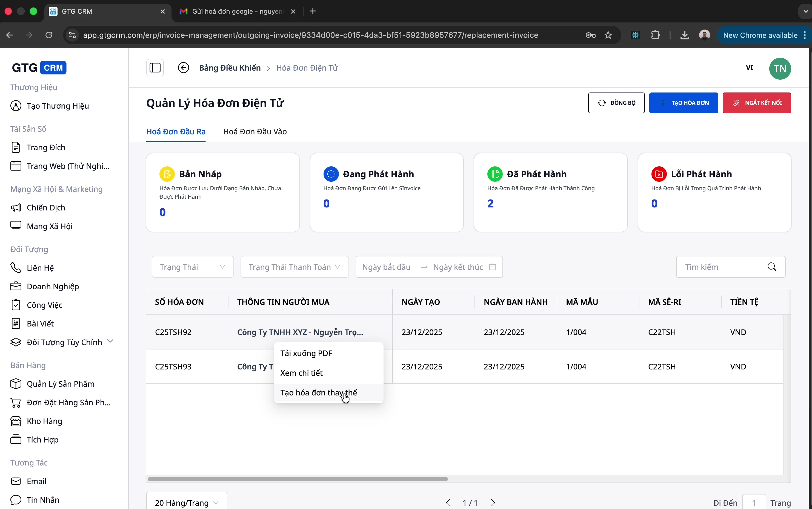Expand Đối Tượng Tùy Chỉnh submenu
812x509 pixels.
(110, 341)
